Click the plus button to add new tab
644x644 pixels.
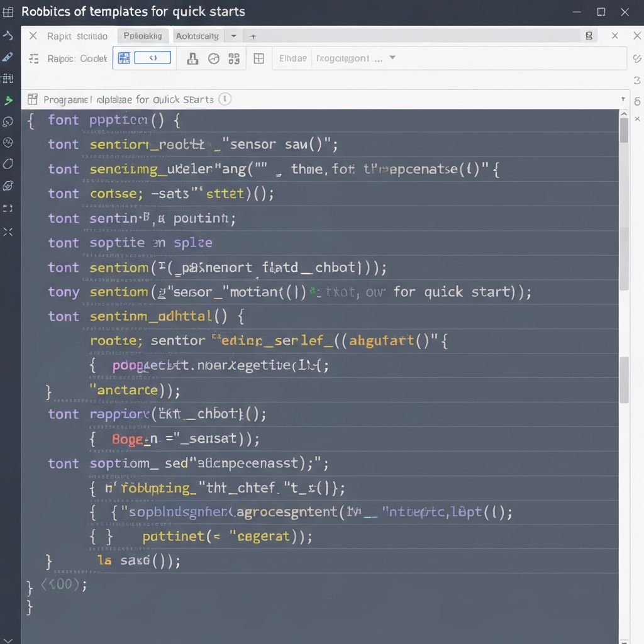tap(253, 36)
